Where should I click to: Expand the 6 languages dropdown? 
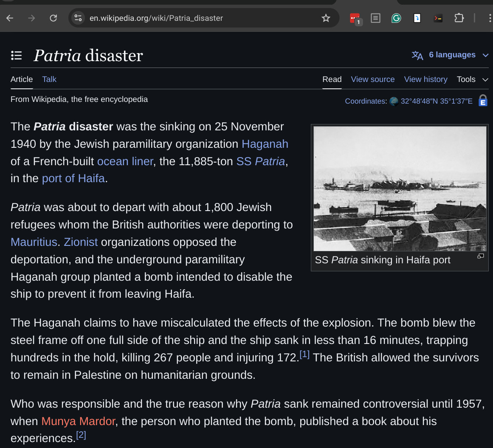[451, 55]
